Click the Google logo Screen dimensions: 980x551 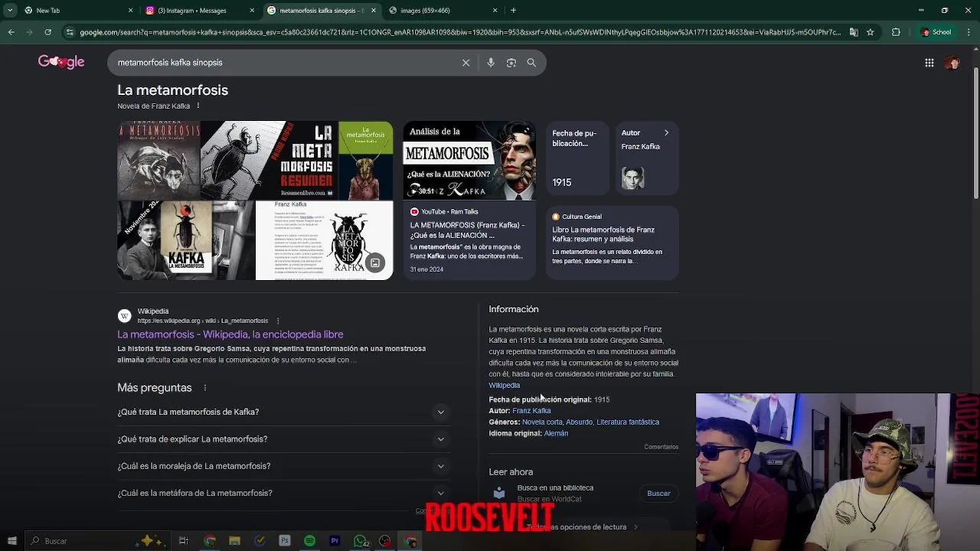(61, 62)
